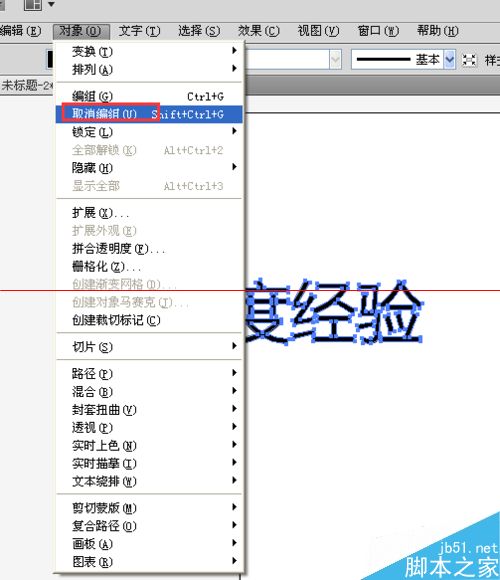This screenshot has width=500, height=580.
Task: Open the 基本 stroke style dropdown
Action: (x=449, y=59)
